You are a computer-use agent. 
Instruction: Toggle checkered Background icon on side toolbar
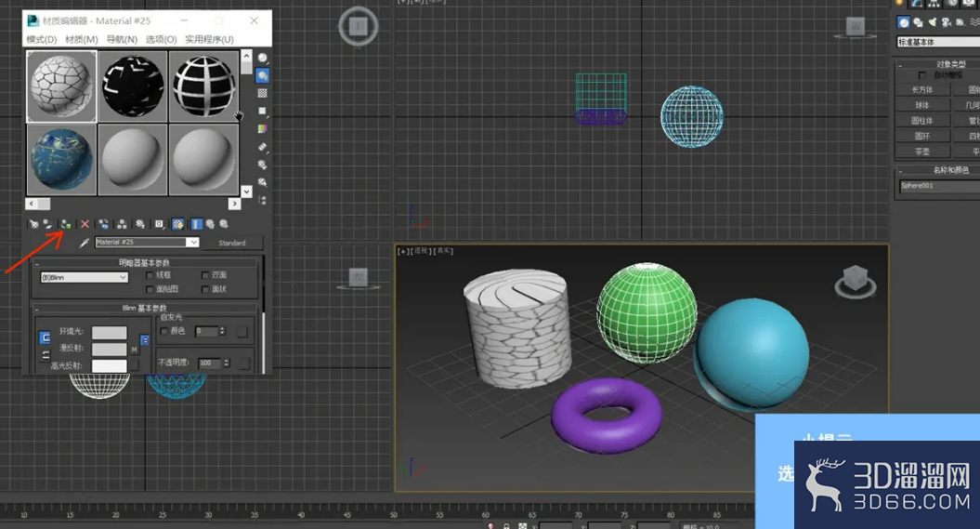coord(263,93)
